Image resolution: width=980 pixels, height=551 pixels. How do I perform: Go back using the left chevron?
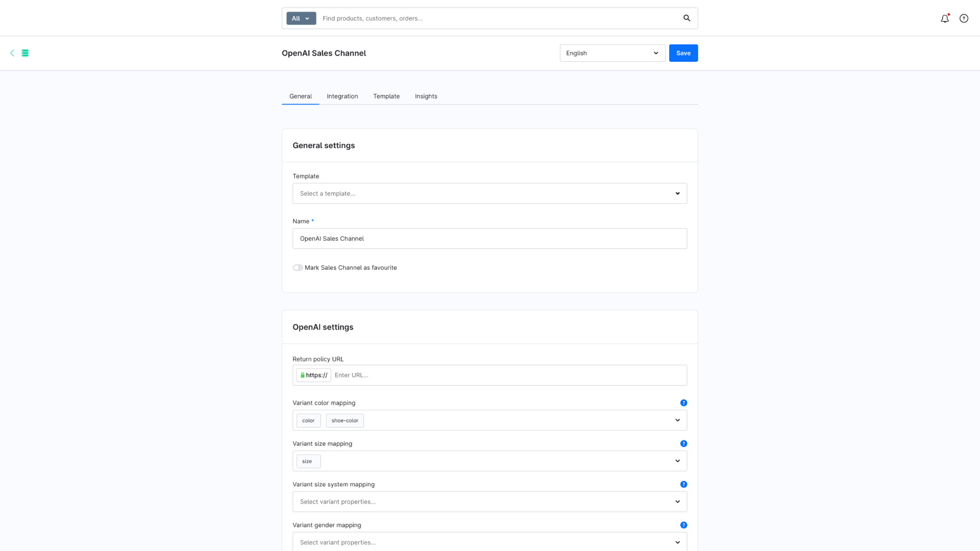12,53
